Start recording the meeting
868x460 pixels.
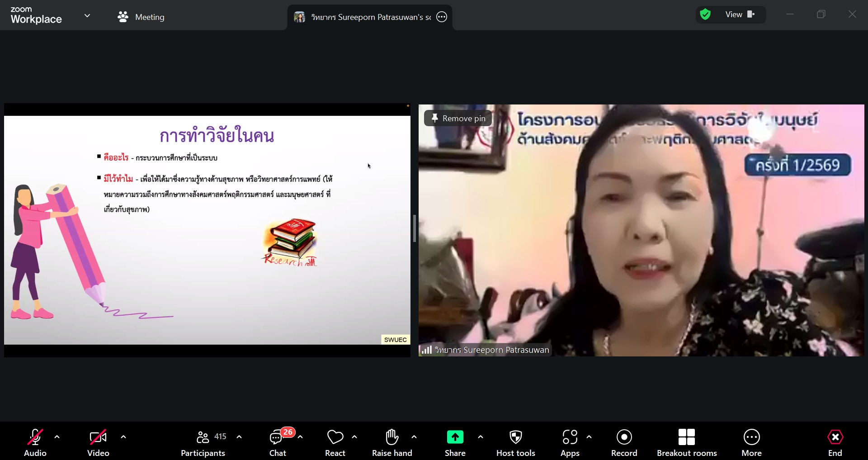pos(624,442)
